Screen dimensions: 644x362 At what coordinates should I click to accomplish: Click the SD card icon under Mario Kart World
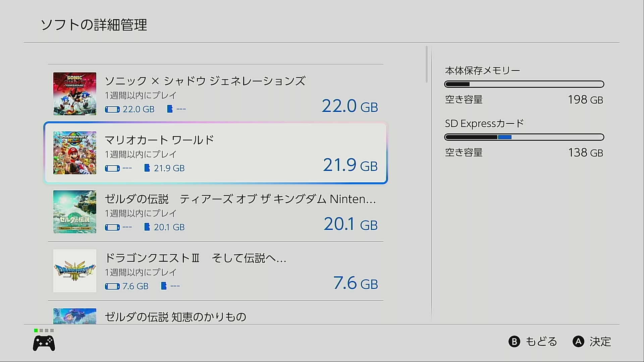[147, 168]
